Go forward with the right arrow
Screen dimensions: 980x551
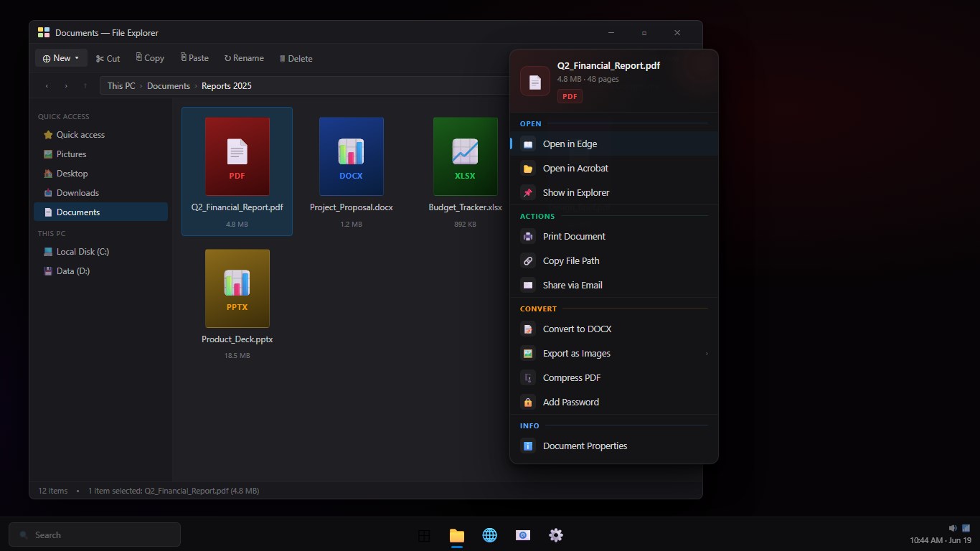click(x=66, y=86)
